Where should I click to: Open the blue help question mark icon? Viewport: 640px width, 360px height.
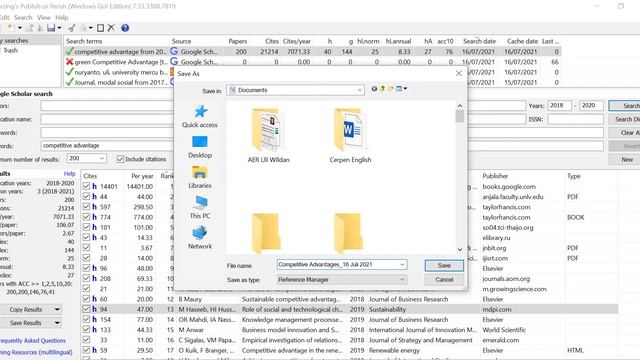tap(125, 28)
